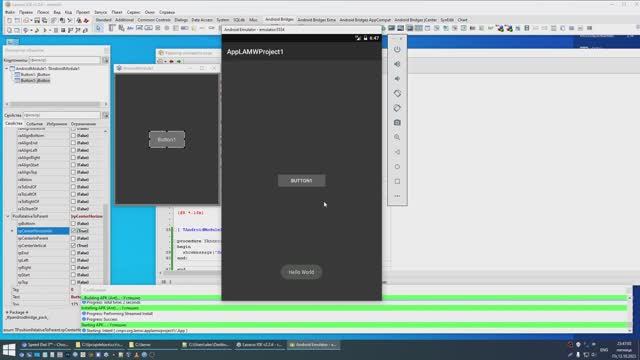Click the Stop square icon in Lazarus toolbar
The image size is (640, 360).
coord(63,30)
